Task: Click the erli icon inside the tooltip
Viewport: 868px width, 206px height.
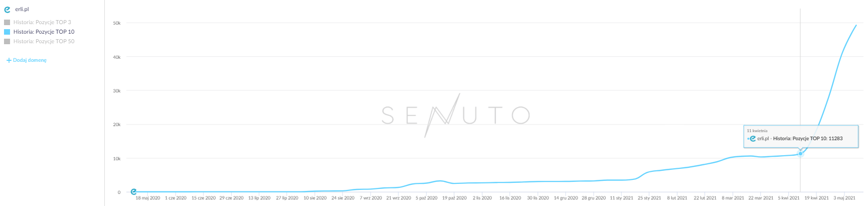Action: pos(752,139)
